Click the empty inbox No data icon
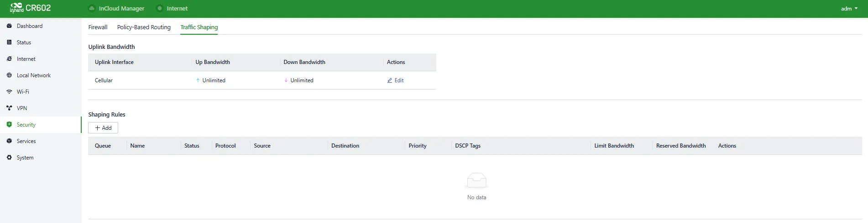This screenshot has width=868, height=223. (476, 181)
